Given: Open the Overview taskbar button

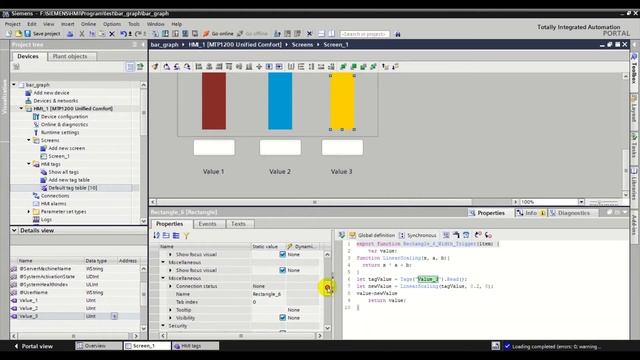Looking at the screenshot, I should pos(98,346).
